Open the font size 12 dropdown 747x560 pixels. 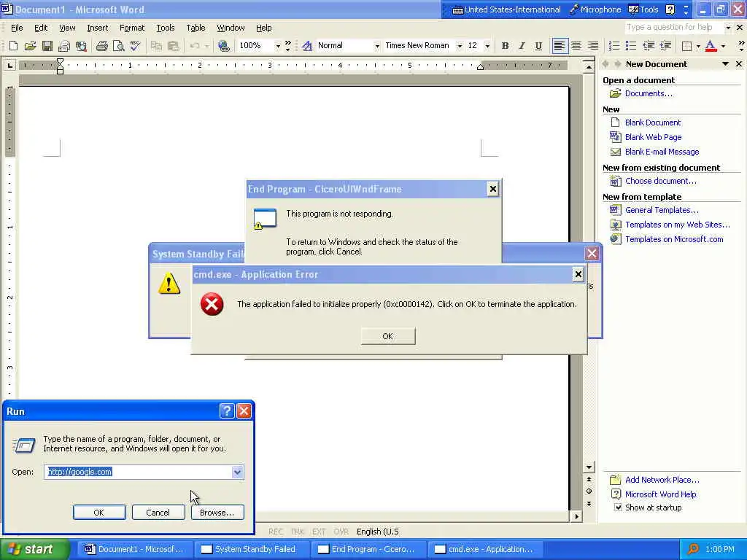pos(487,46)
